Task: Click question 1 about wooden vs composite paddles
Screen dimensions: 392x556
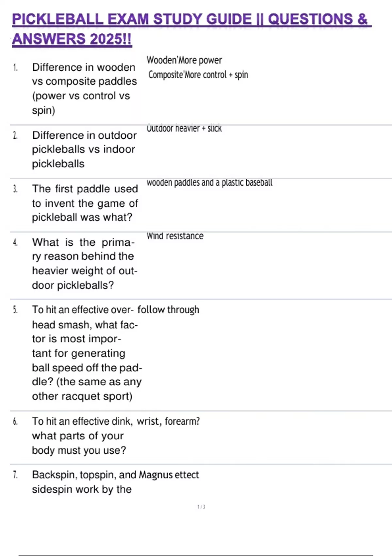Action: click(x=84, y=89)
